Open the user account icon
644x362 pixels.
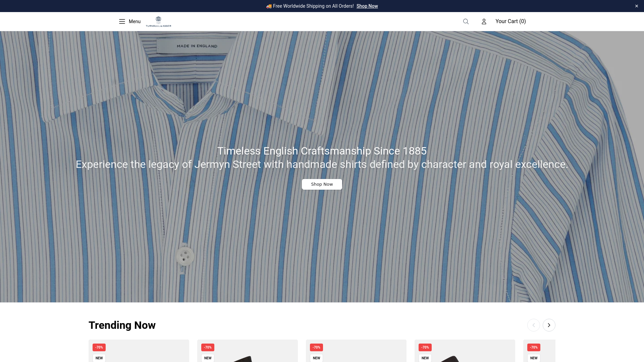(484, 21)
